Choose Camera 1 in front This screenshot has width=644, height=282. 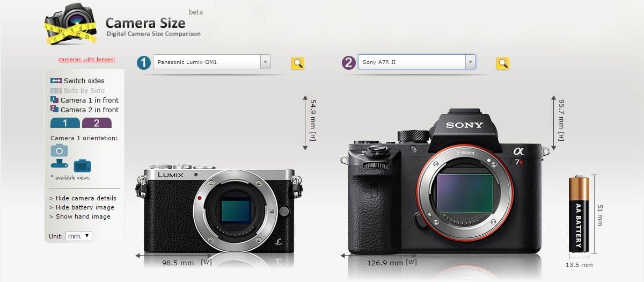click(x=90, y=100)
